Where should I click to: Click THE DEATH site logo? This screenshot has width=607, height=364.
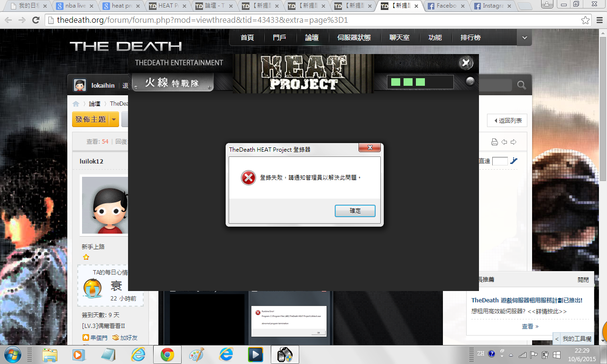pyautogui.click(x=126, y=46)
